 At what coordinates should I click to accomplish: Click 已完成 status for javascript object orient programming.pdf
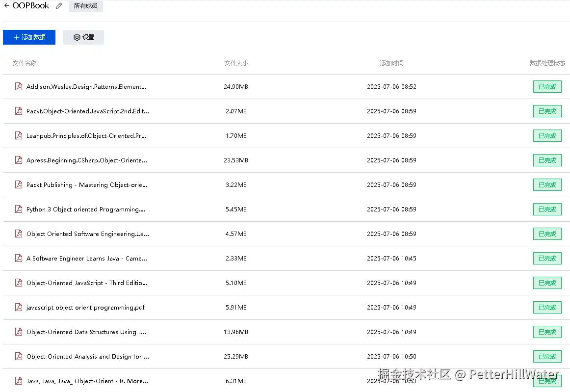pyautogui.click(x=547, y=308)
